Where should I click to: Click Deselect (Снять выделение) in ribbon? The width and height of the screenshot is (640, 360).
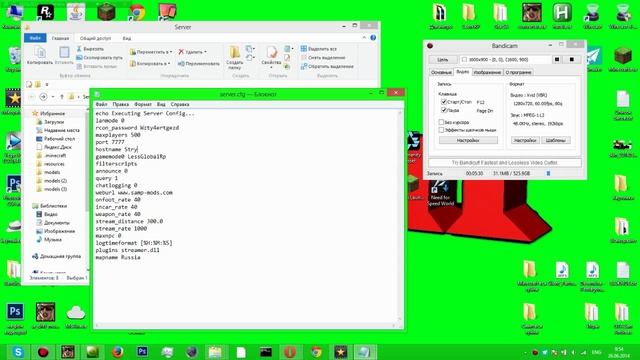pyautogui.click(x=323, y=58)
